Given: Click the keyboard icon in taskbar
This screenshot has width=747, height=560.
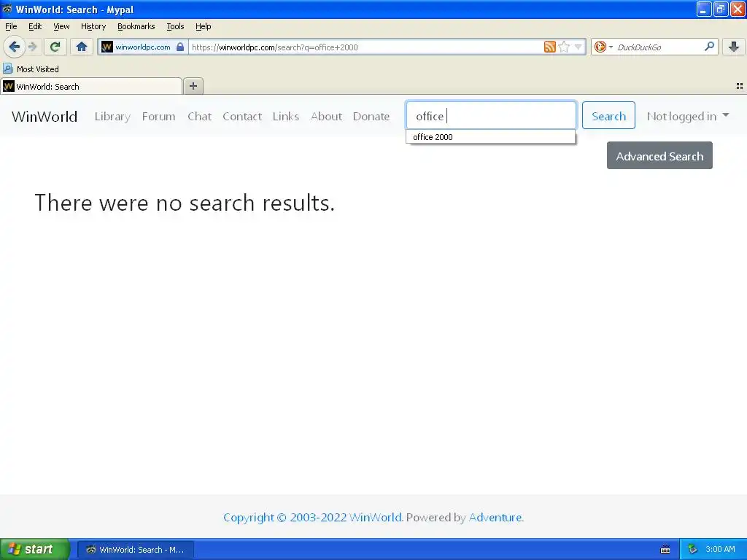Looking at the screenshot, I should coord(665,550).
